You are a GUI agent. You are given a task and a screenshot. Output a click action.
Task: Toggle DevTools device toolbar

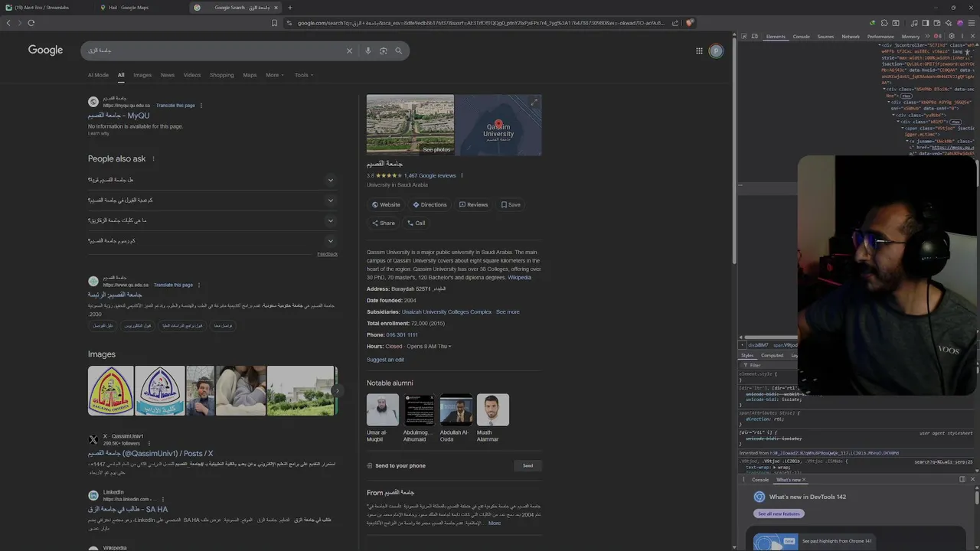point(754,37)
